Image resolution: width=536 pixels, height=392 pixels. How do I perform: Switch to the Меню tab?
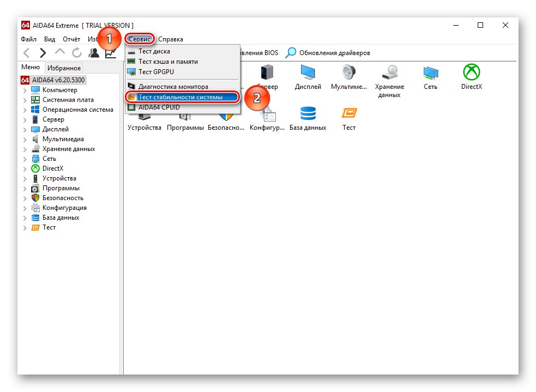(31, 67)
